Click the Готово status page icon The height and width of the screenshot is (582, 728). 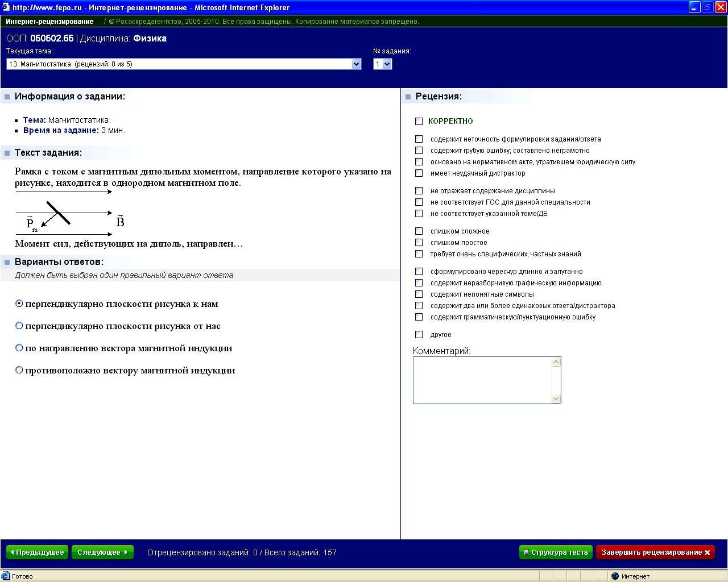click(6, 576)
